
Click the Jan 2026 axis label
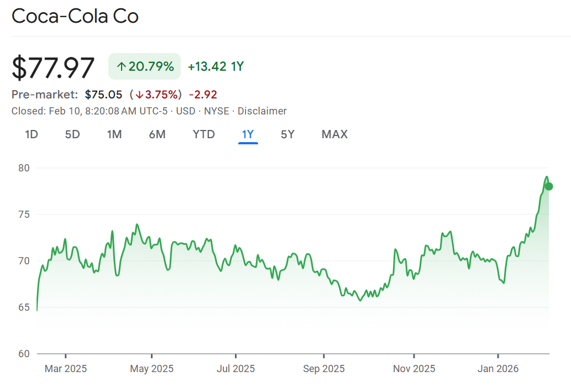click(x=498, y=369)
